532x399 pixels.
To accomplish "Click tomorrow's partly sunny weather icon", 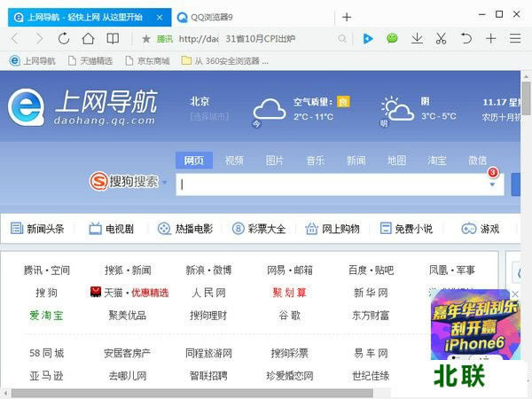I will coord(397,109).
